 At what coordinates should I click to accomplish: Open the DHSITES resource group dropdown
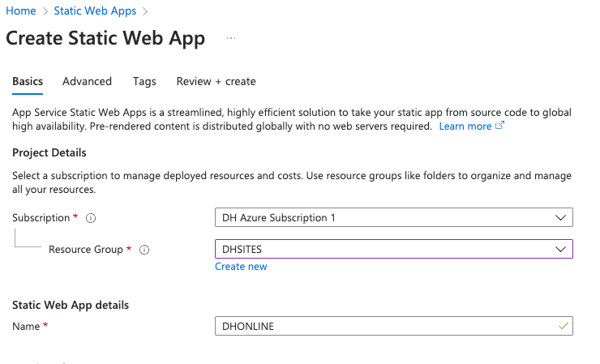394,249
